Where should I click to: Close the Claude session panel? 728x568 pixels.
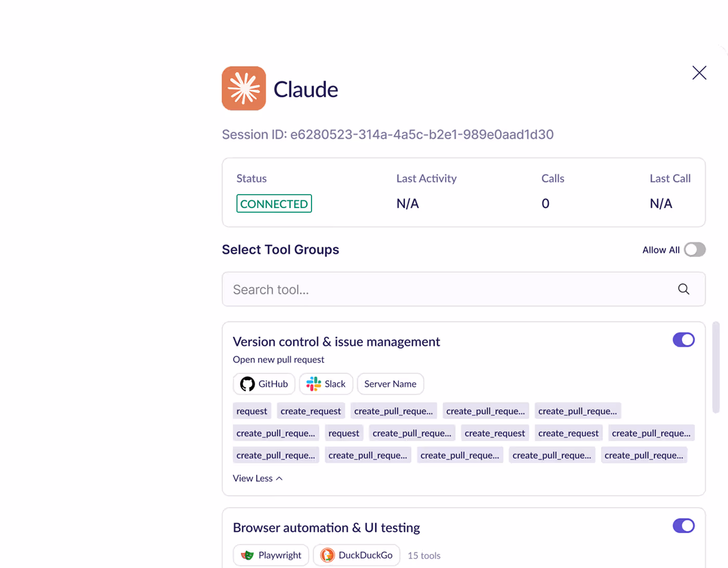click(x=699, y=73)
